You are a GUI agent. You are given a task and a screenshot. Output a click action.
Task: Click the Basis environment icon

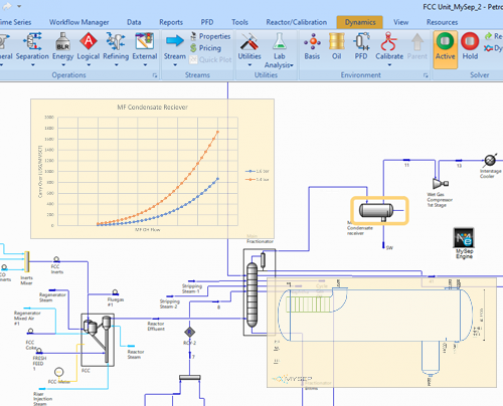[x=312, y=47]
